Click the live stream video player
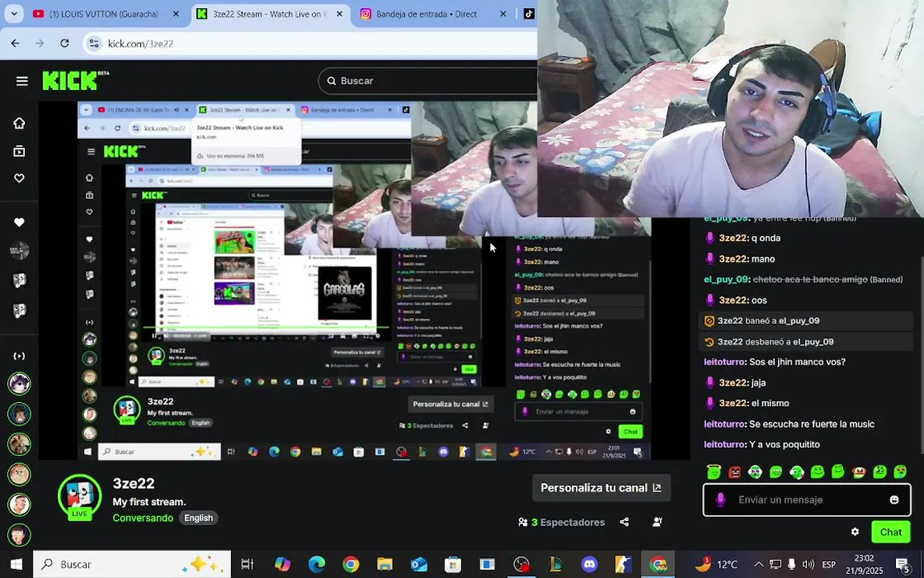This screenshot has height=578, width=924. point(364,280)
